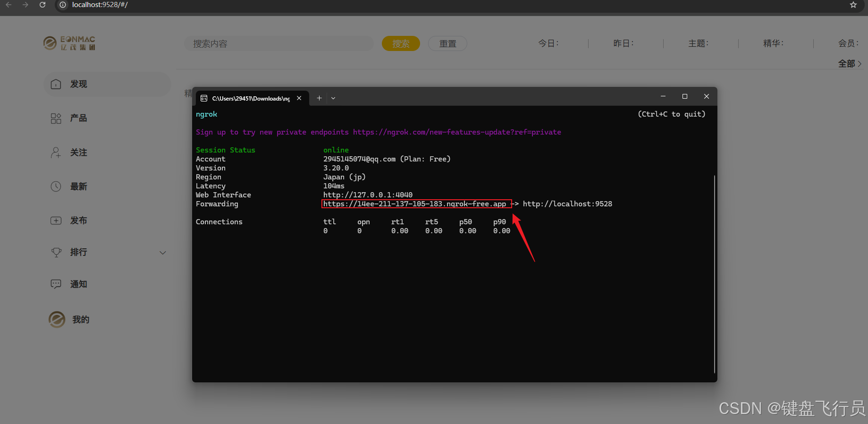Open the http://localhost:9528 forwarding target

(567, 204)
